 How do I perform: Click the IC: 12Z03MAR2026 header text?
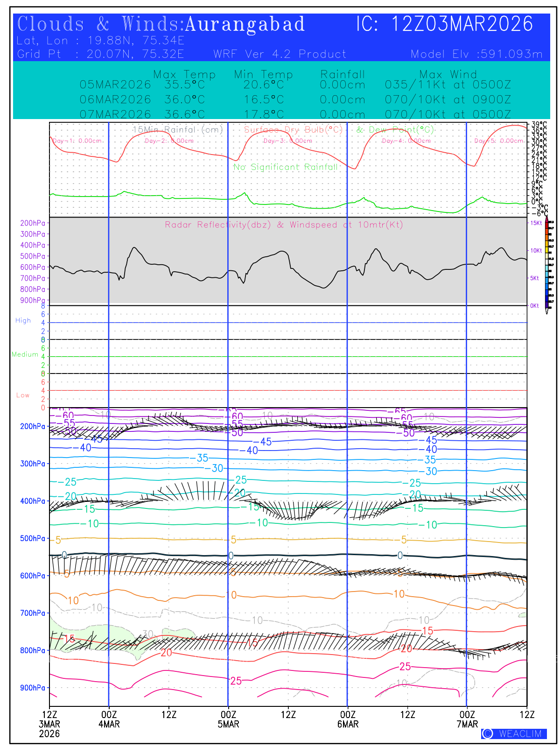(444, 24)
